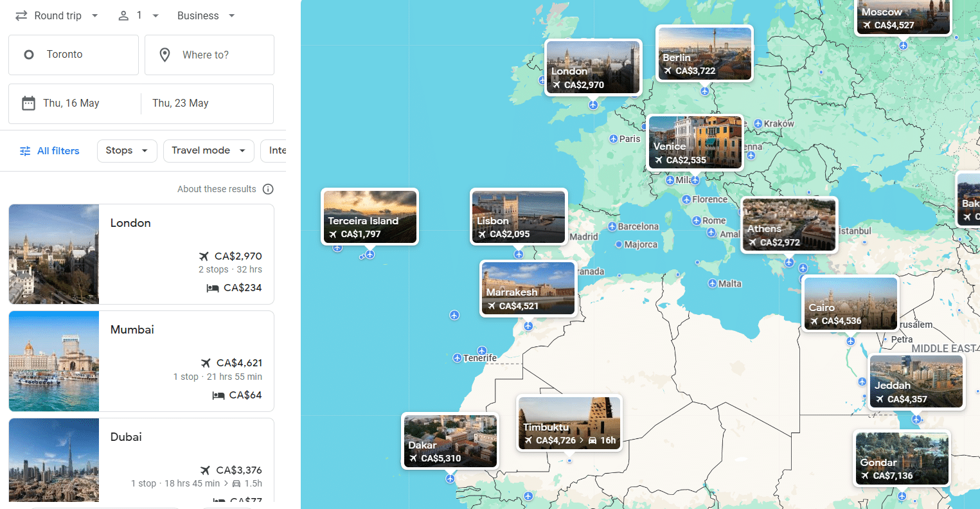
Task: Click the location pin icon in Where to
Action: pyautogui.click(x=165, y=55)
